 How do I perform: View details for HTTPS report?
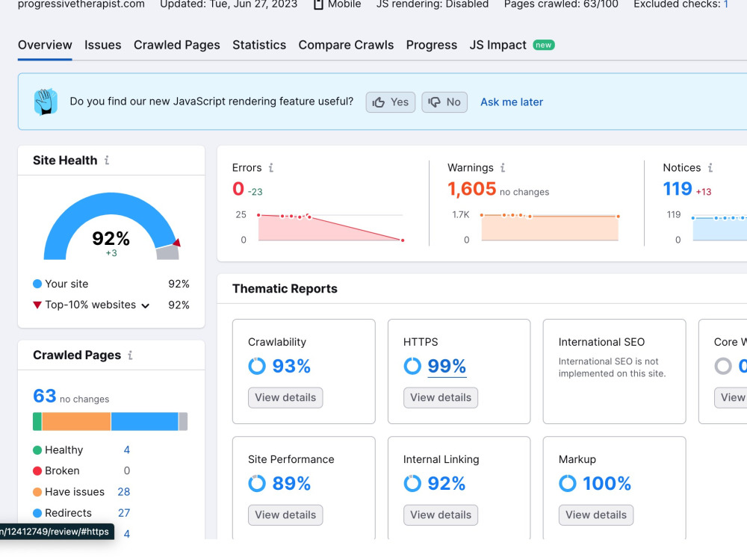coord(441,398)
